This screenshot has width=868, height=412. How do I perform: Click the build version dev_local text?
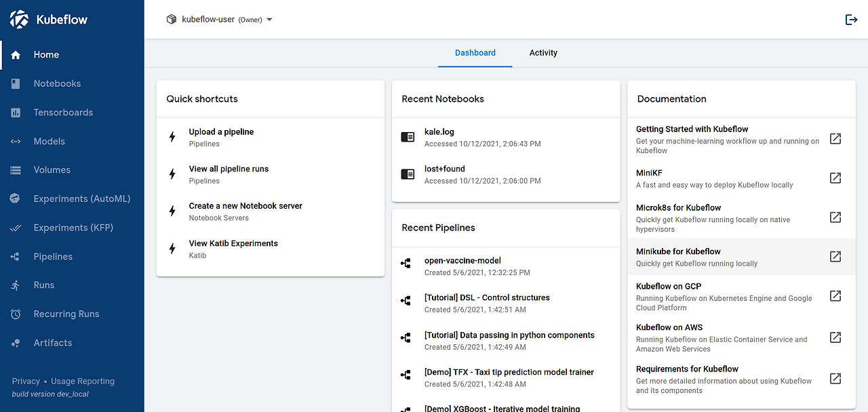[50, 394]
